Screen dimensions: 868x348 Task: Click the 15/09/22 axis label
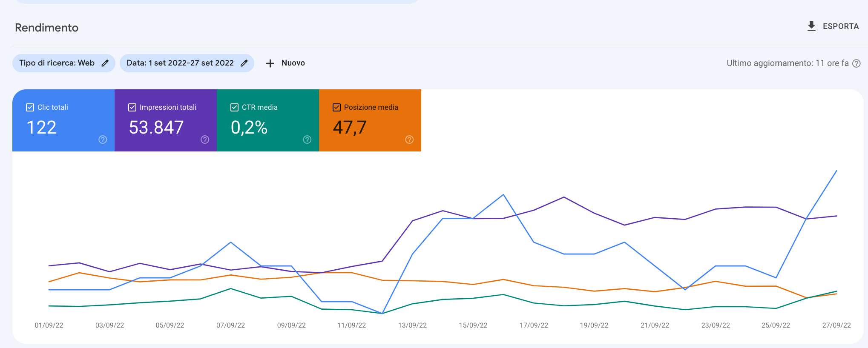[x=473, y=325]
